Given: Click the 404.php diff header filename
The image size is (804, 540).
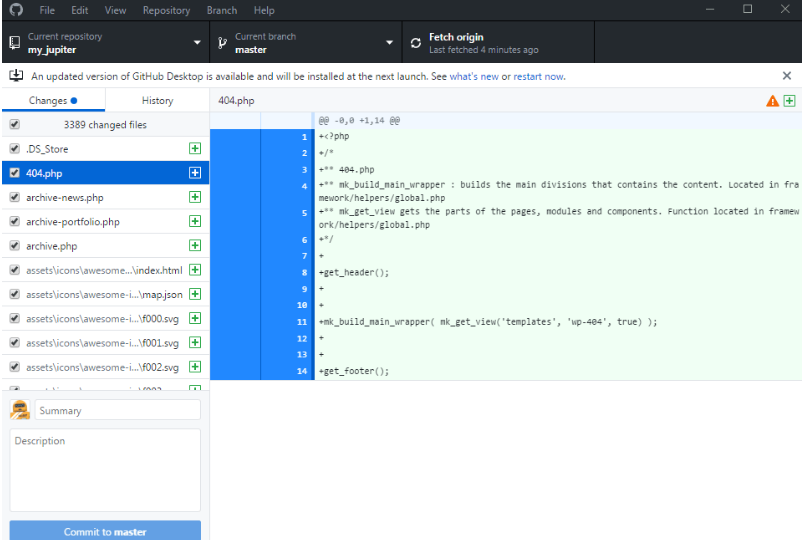Looking at the screenshot, I should pos(236,101).
